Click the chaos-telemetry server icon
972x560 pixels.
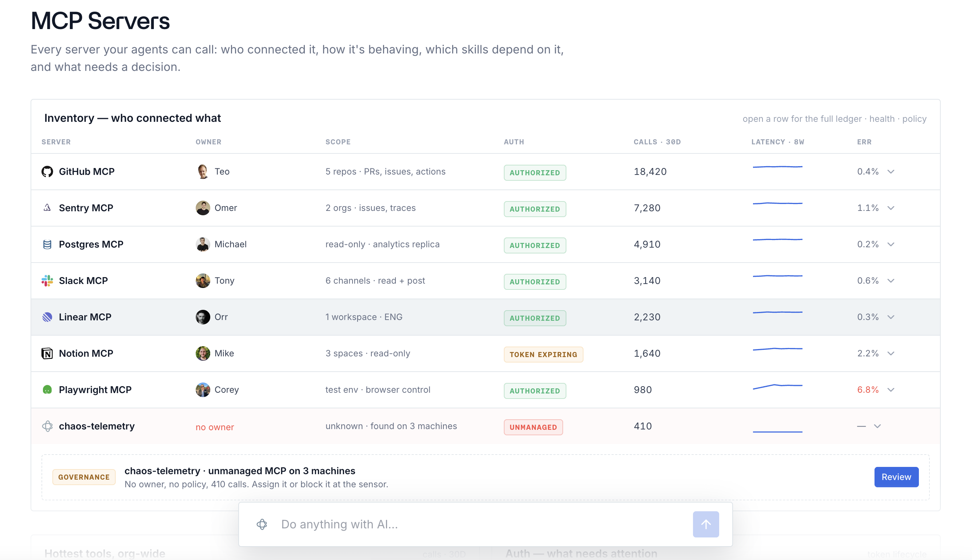tap(47, 426)
